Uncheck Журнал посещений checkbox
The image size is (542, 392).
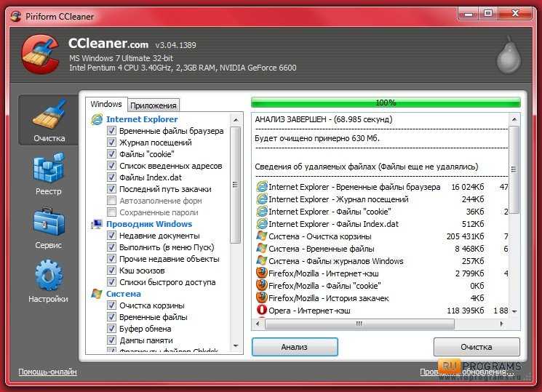111,142
